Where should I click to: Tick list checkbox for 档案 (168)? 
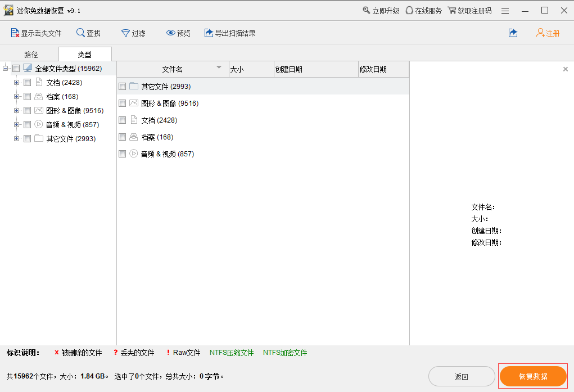click(x=122, y=137)
